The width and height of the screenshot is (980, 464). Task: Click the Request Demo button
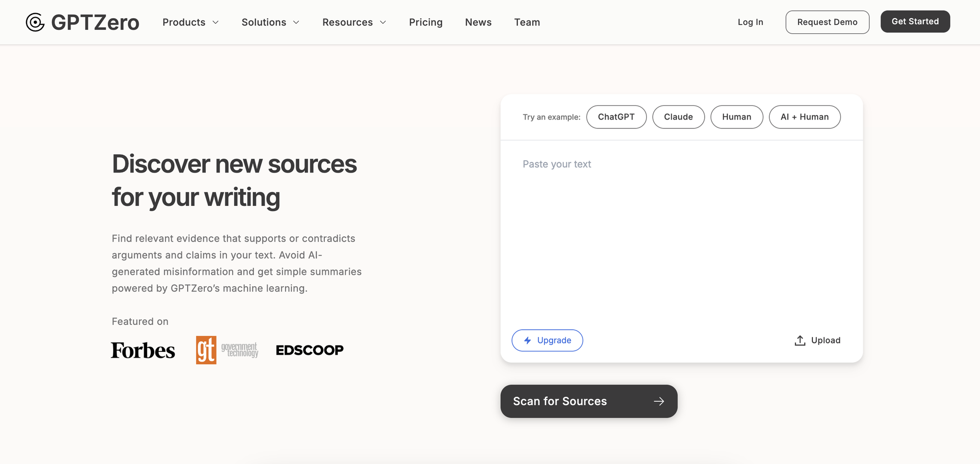pos(827,22)
